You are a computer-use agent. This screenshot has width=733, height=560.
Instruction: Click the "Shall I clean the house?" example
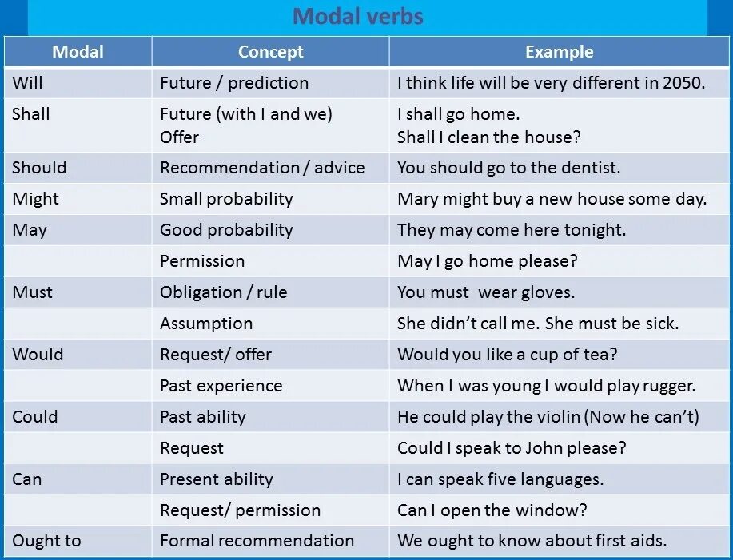coord(488,137)
